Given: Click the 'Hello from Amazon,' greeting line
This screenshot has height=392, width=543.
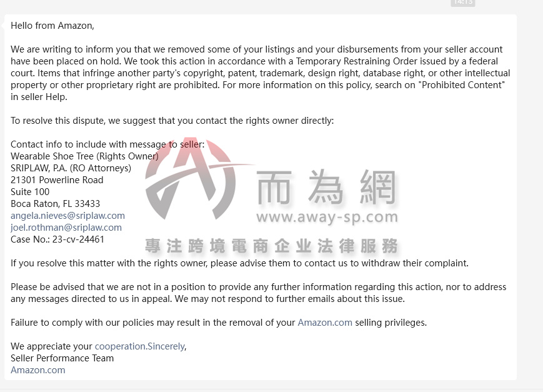Looking at the screenshot, I should (52, 26).
